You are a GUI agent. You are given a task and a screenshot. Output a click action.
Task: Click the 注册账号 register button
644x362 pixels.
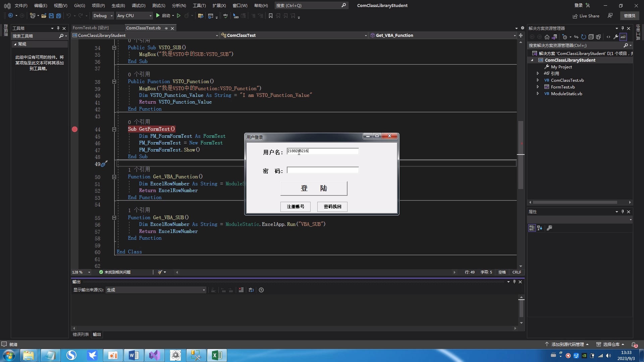(x=295, y=206)
